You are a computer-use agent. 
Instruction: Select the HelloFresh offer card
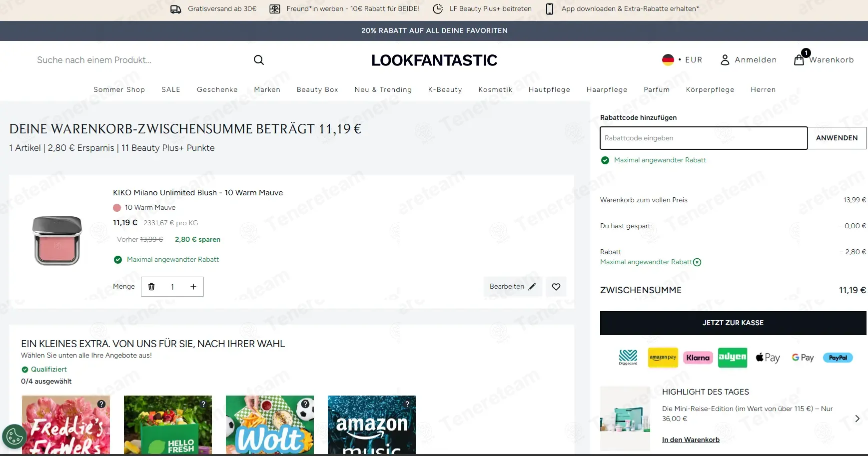pyautogui.click(x=168, y=425)
